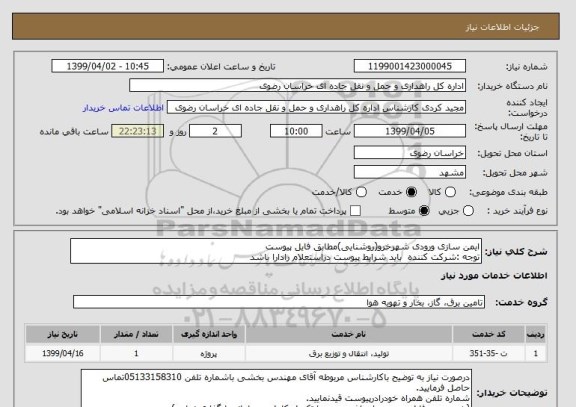The width and height of the screenshot is (576, 407).
Task: Click the طبقه بندی موضوعی label
Action: pyautogui.click(x=508, y=192)
